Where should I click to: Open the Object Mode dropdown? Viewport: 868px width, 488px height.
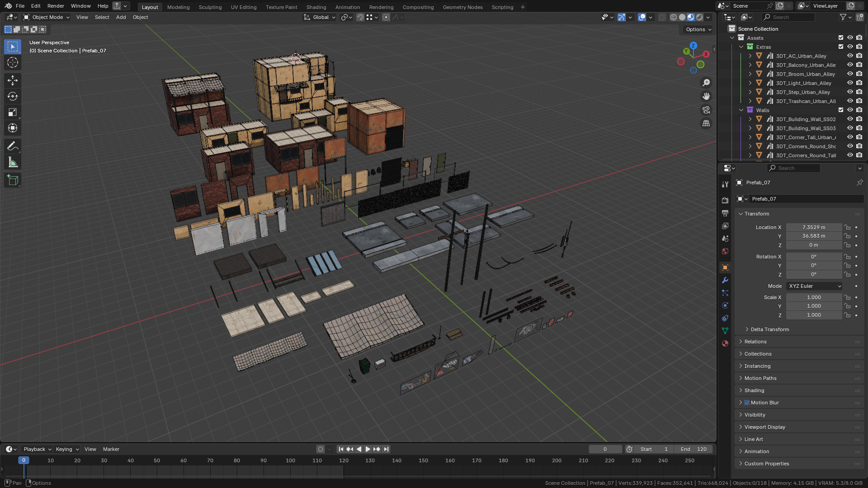(x=47, y=17)
